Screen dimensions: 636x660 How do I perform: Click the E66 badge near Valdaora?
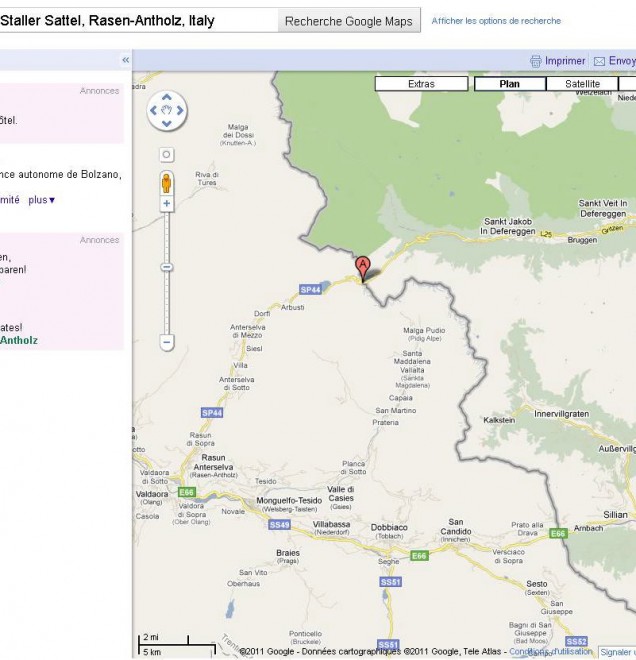[186, 492]
